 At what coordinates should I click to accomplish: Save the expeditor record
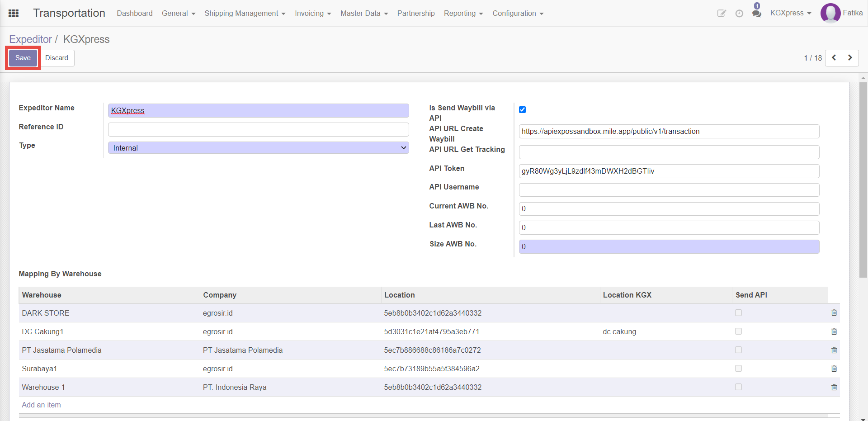pos(23,58)
